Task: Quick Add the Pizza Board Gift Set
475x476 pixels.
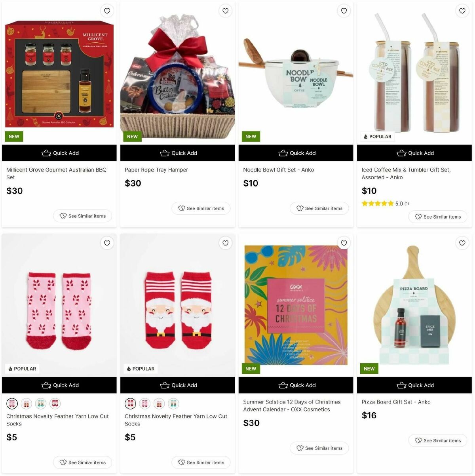Action: coord(414,385)
